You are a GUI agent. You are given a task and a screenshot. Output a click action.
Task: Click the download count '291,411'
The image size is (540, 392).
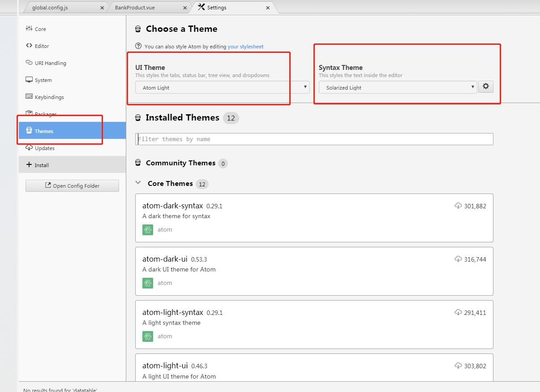475,313
